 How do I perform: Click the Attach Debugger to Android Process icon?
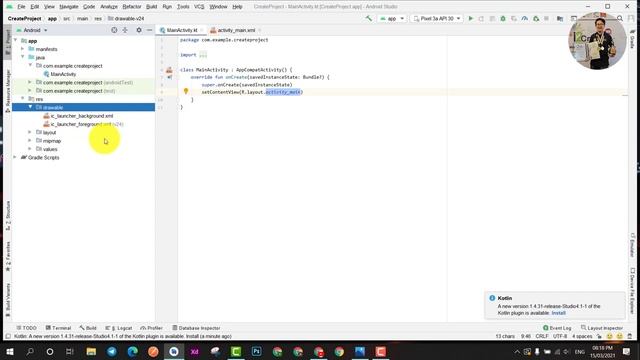[536, 18]
